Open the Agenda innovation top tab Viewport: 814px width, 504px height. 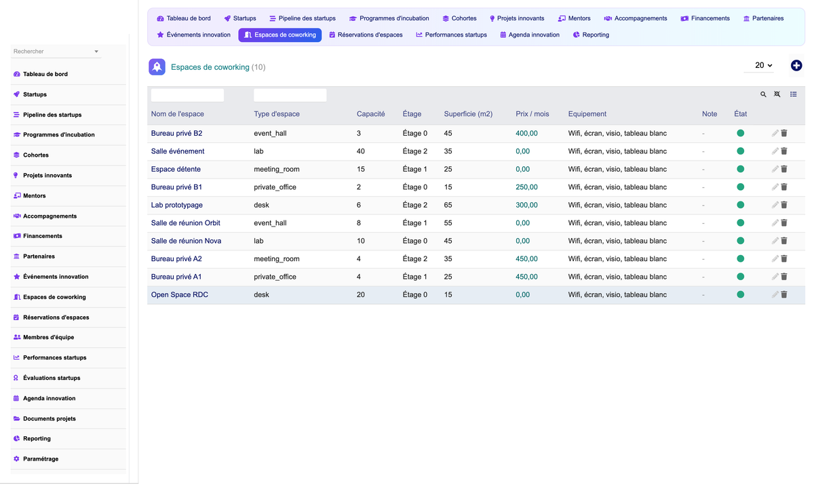pos(530,35)
